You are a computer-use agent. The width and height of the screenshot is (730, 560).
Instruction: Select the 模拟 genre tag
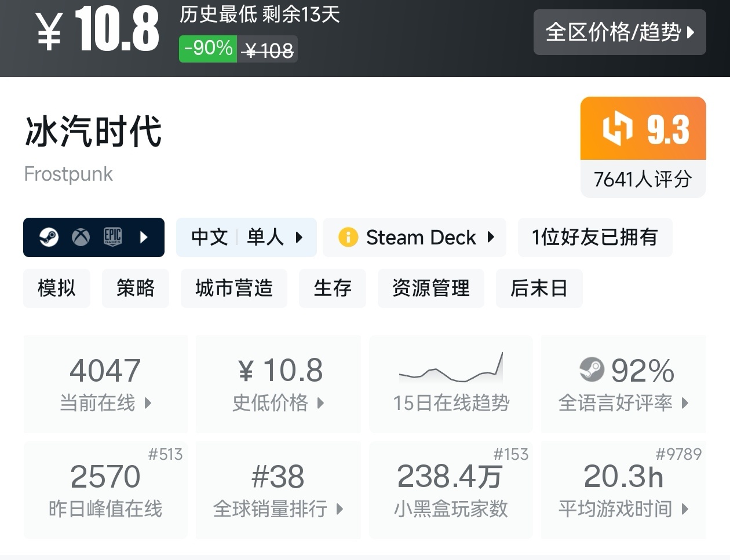pyautogui.click(x=57, y=288)
